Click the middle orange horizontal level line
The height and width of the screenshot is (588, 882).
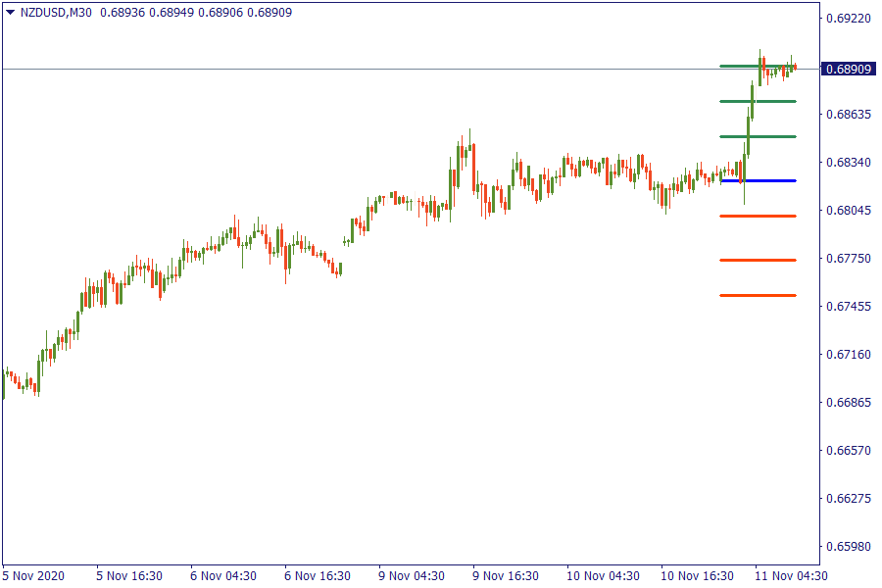point(758,260)
